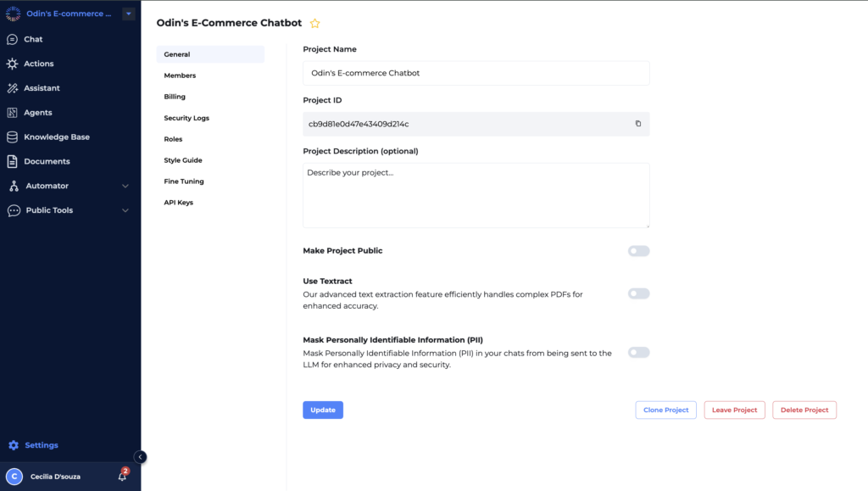The height and width of the screenshot is (491, 868).
Task: Select the Documents icon
Action: pyautogui.click(x=12, y=161)
